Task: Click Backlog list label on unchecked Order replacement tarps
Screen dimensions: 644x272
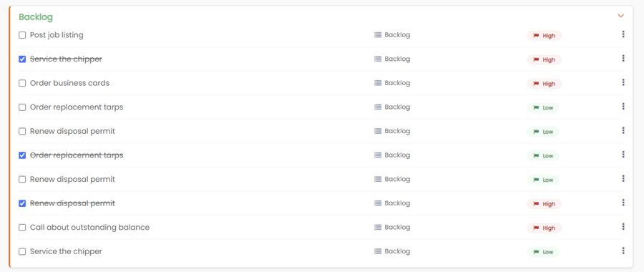Action: coord(397,107)
